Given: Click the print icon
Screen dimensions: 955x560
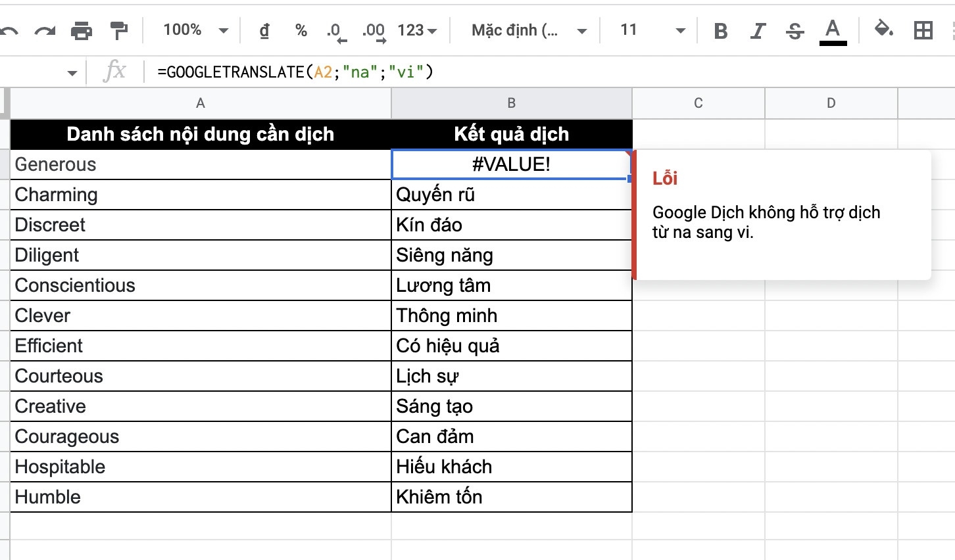Looking at the screenshot, I should (82, 30).
